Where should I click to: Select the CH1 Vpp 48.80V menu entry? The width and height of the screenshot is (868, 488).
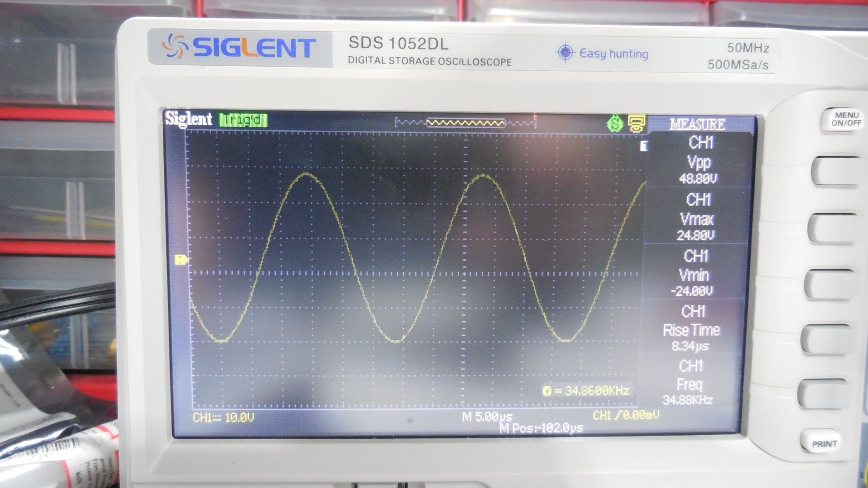click(699, 160)
